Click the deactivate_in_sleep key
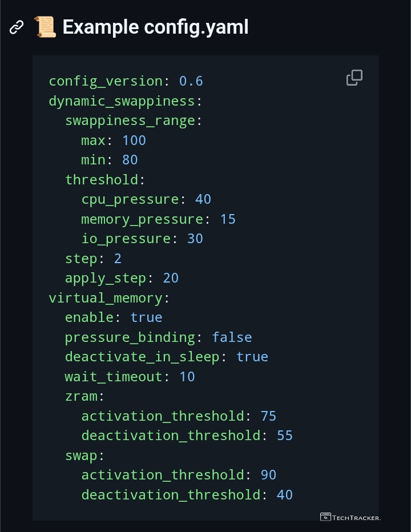 point(142,357)
